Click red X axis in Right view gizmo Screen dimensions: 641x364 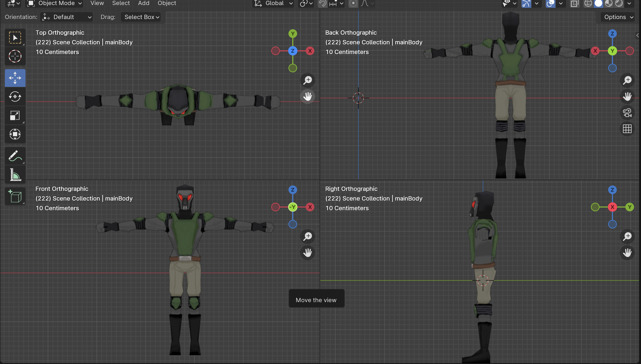[x=612, y=207]
